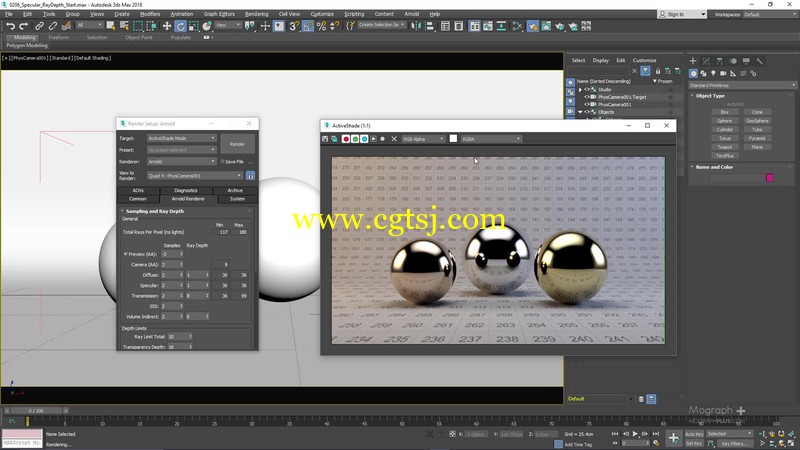Open the Rendering menu
This screenshot has height=450, width=800.
point(257,14)
